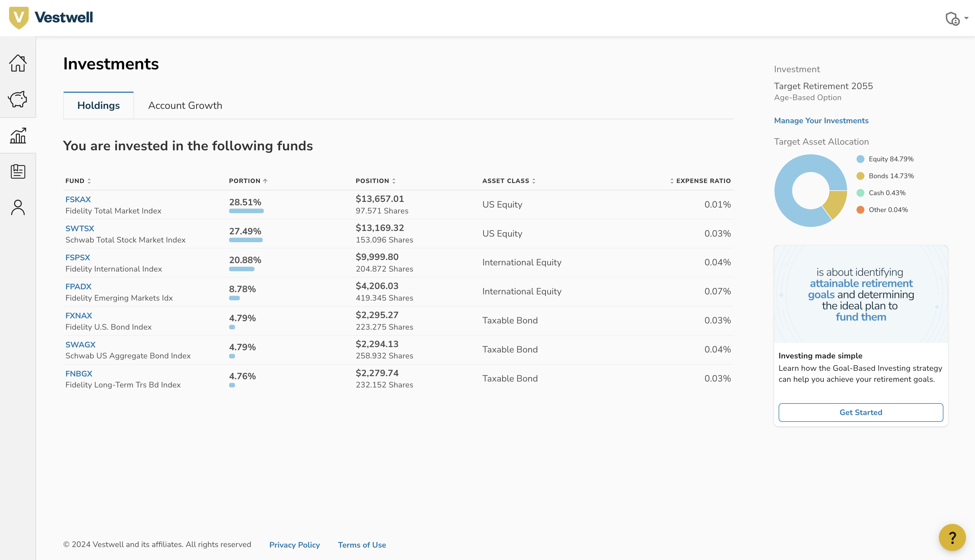This screenshot has height=560, width=975.
Task: Click the Manage Your Investments link
Action: 821,120
